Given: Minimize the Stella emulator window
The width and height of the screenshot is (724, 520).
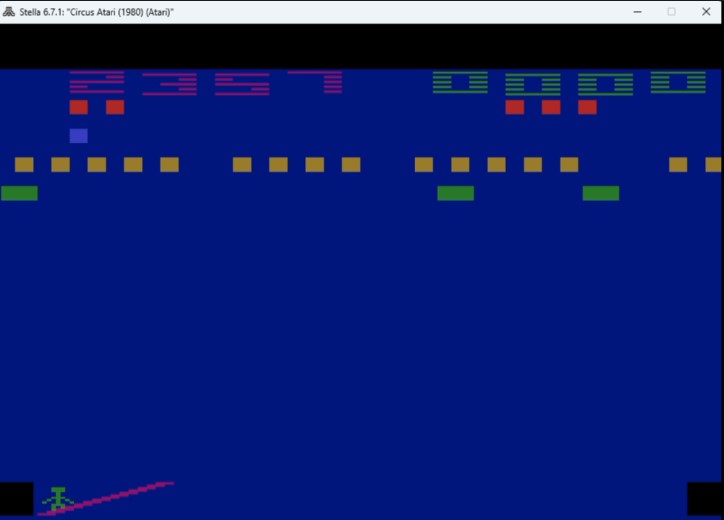Looking at the screenshot, I should pyautogui.click(x=637, y=12).
